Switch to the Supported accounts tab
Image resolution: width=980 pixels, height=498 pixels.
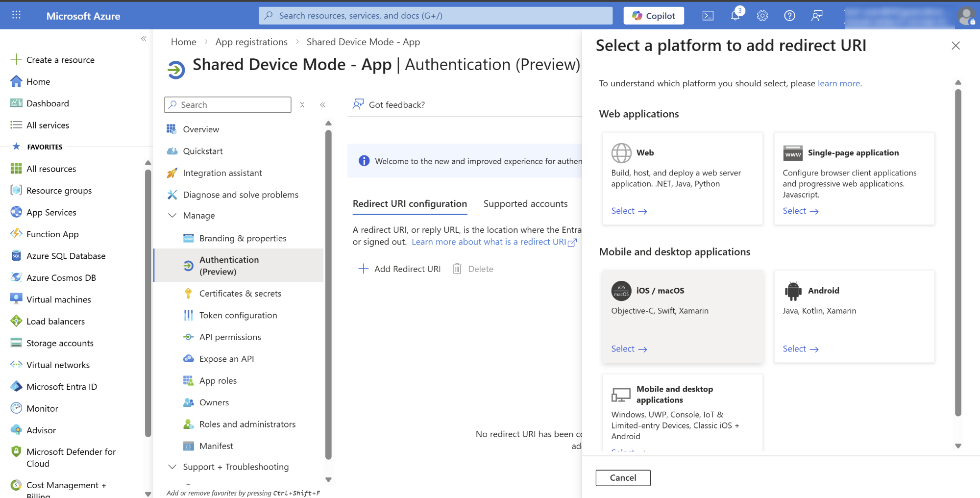click(525, 204)
